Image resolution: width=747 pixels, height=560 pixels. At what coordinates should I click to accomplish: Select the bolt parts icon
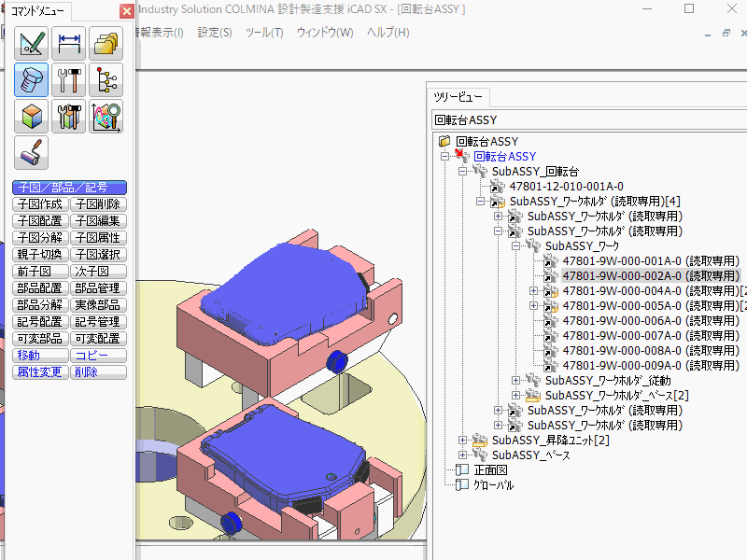coord(32,80)
